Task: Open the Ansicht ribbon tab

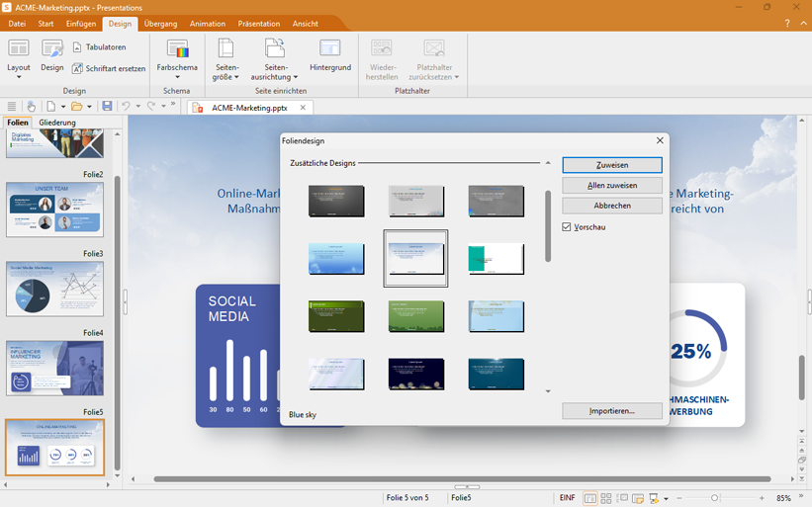Action: [305, 24]
